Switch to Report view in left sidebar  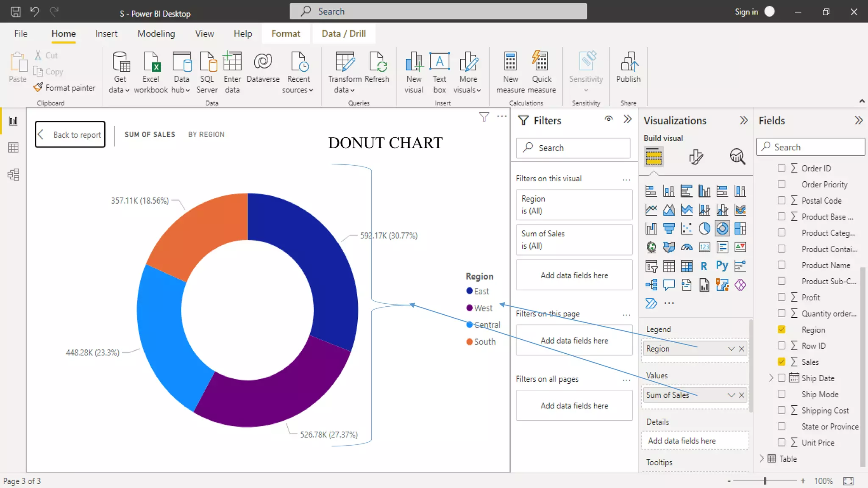pyautogui.click(x=13, y=121)
